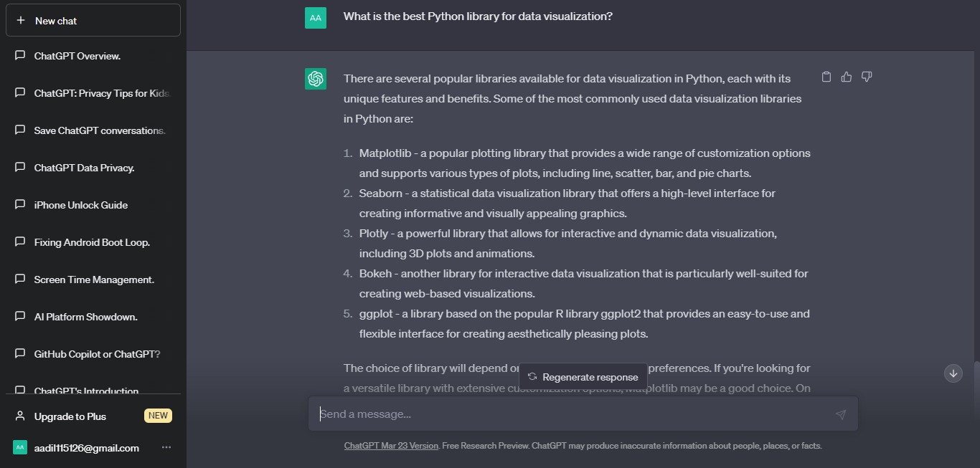
Task: Click the three dots next to email
Action: coord(166,448)
